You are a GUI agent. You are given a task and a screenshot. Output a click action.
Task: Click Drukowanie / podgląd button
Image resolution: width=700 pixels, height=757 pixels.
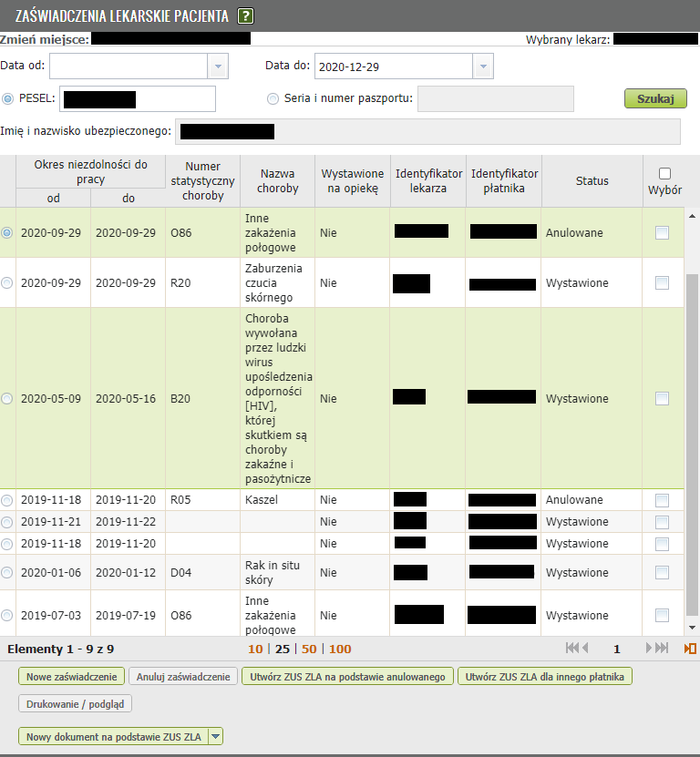75,704
